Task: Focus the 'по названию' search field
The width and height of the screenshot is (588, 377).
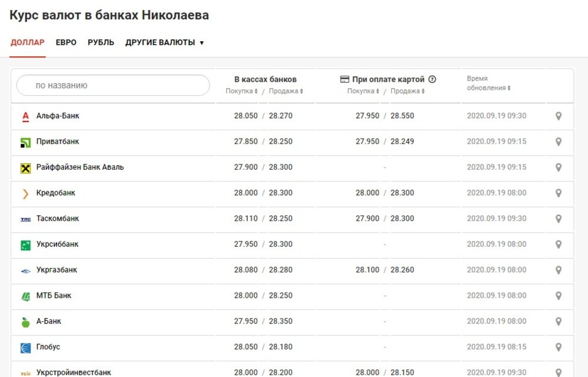Action: tap(113, 85)
